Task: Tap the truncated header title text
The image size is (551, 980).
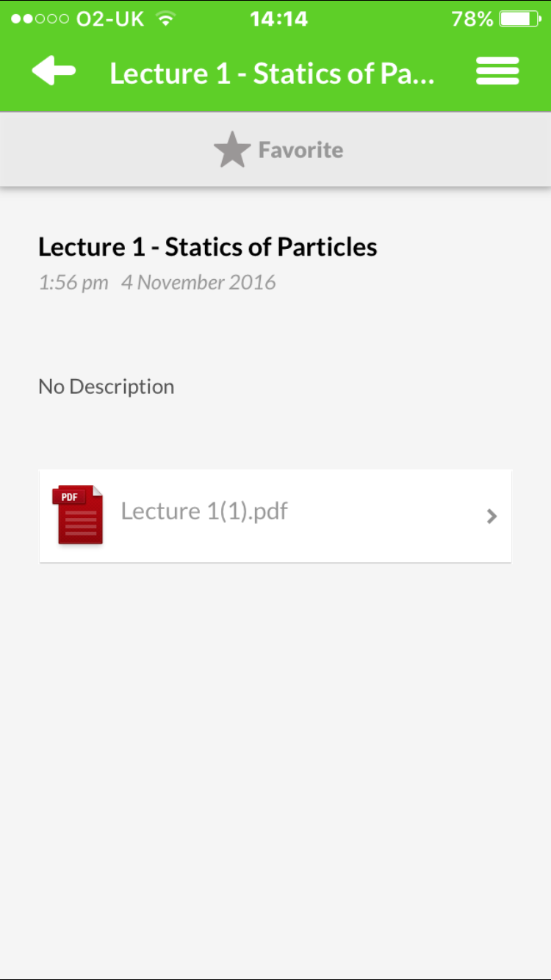Action: coord(272,73)
